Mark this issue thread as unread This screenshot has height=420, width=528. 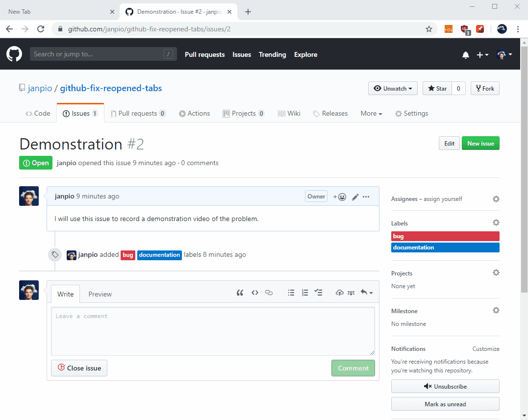[x=445, y=404]
